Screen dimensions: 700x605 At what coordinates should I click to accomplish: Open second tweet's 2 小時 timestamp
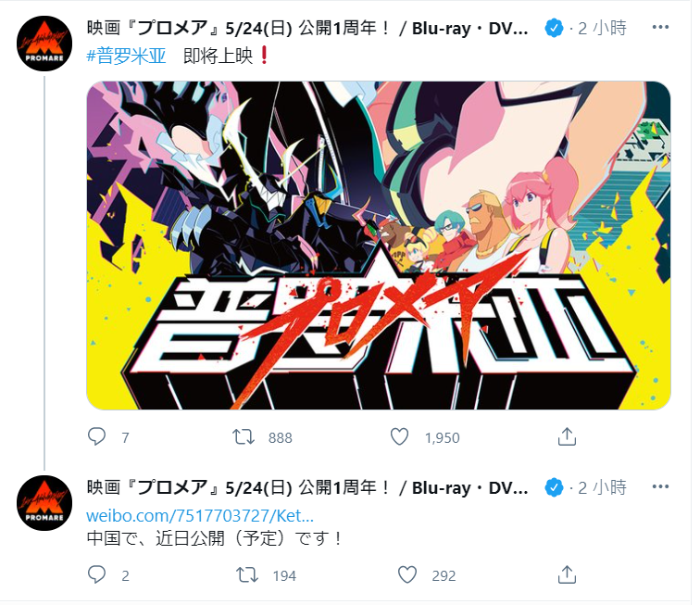pos(602,487)
